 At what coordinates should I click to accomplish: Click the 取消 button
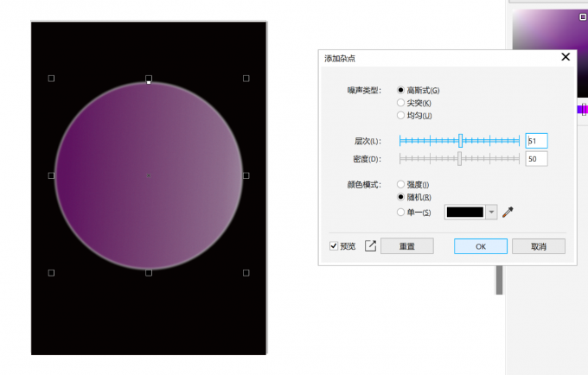coord(539,246)
